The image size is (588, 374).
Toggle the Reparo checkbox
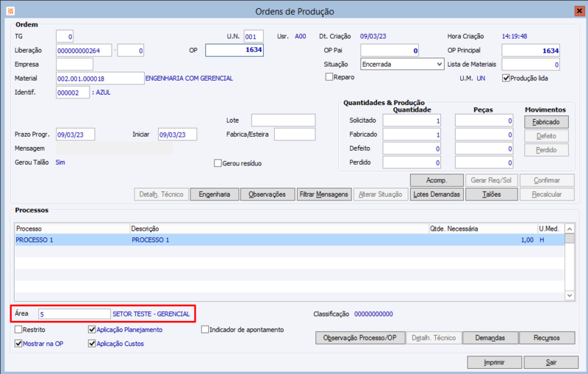[329, 77]
